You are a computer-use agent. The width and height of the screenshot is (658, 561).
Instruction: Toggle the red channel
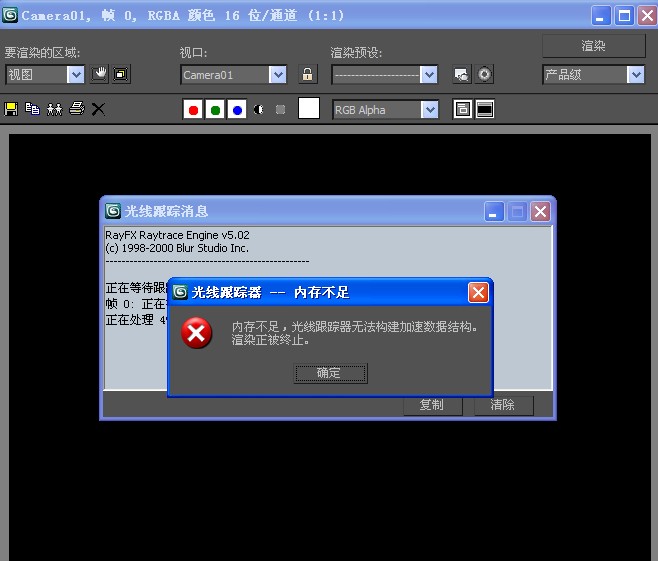tap(193, 110)
